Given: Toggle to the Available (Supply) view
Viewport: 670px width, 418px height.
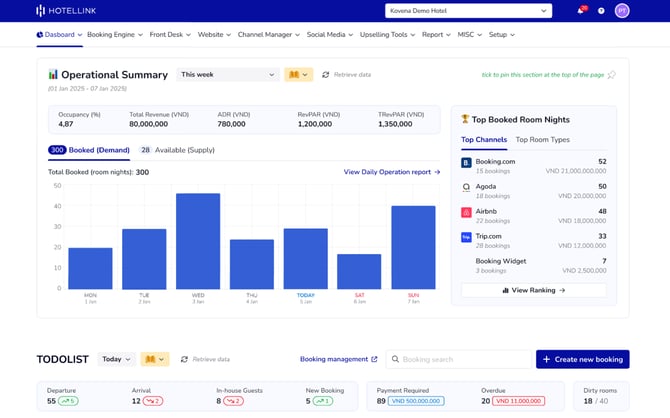Looking at the screenshot, I should 177,150.
